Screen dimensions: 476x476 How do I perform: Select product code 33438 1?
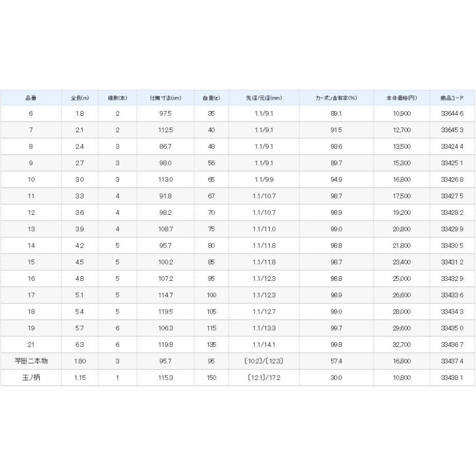click(452, 378)
